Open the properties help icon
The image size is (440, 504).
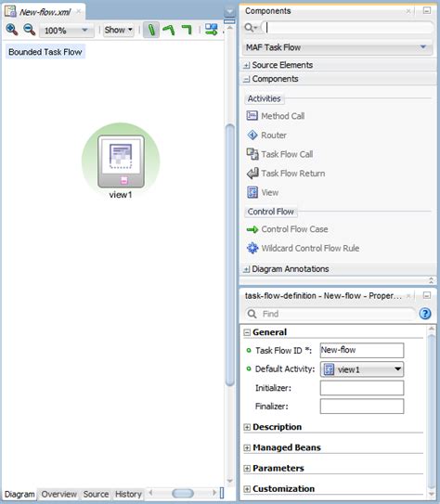425,314
